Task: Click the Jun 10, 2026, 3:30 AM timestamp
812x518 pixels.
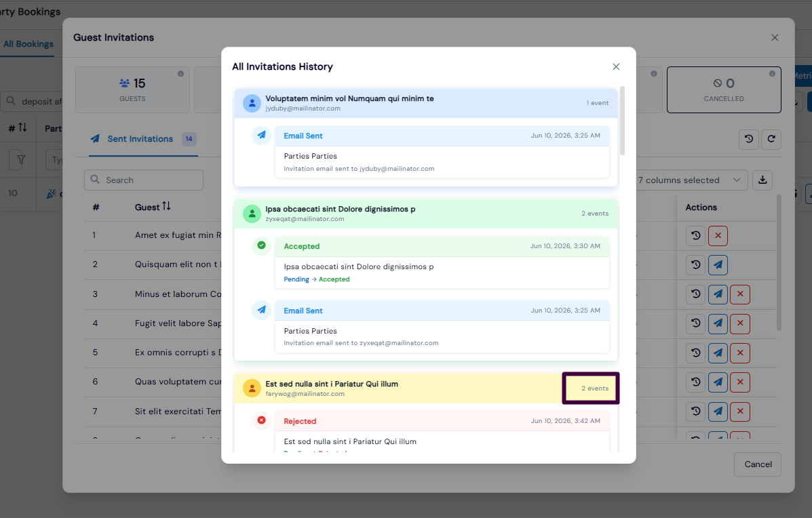Action: (x=565, y=246)
